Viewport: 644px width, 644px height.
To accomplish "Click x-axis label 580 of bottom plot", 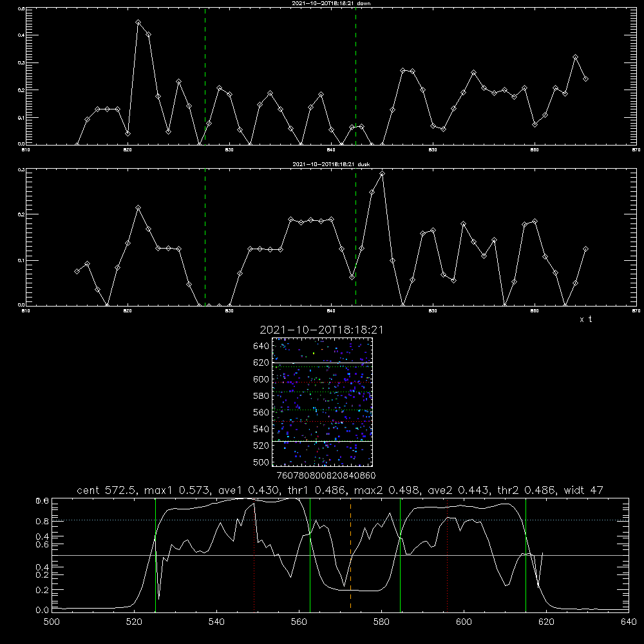I will point(381,622).
